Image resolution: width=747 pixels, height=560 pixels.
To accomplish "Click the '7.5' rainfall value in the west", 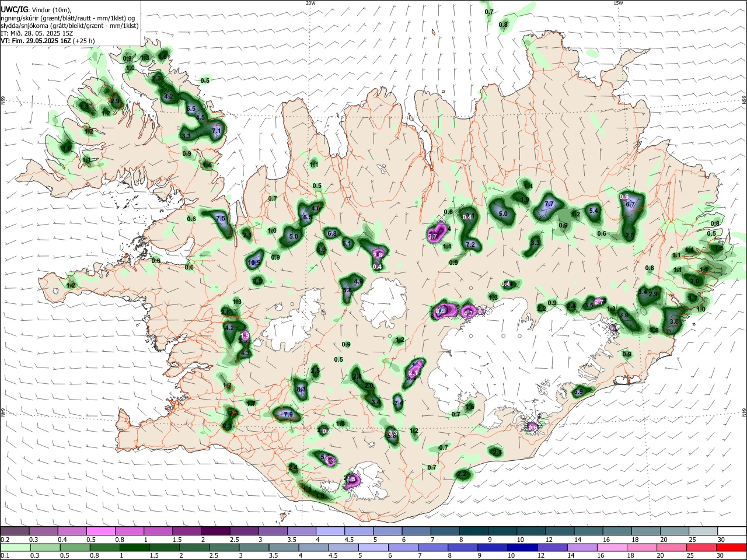I will (x=221, y=218).
